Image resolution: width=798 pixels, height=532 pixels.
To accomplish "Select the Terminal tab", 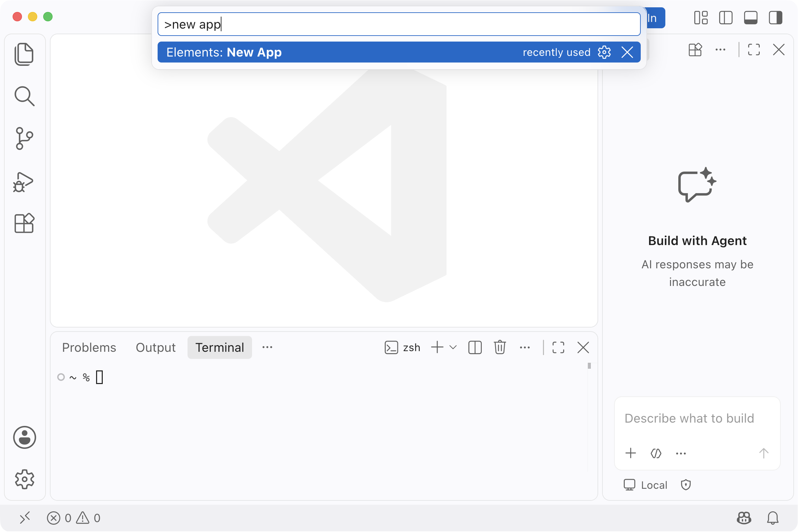I will 219,347.
